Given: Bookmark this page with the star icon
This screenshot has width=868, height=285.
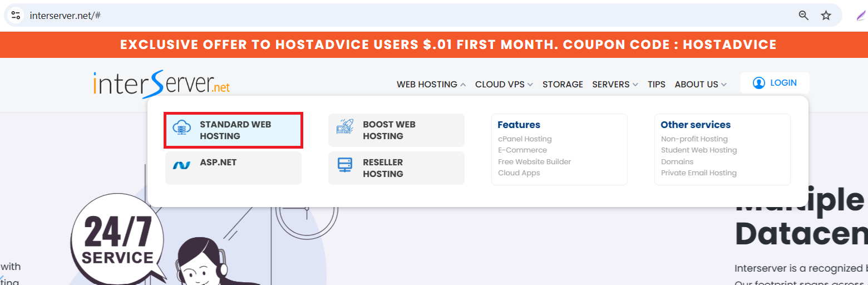Looking at the screenshot, I should point(826,16).
